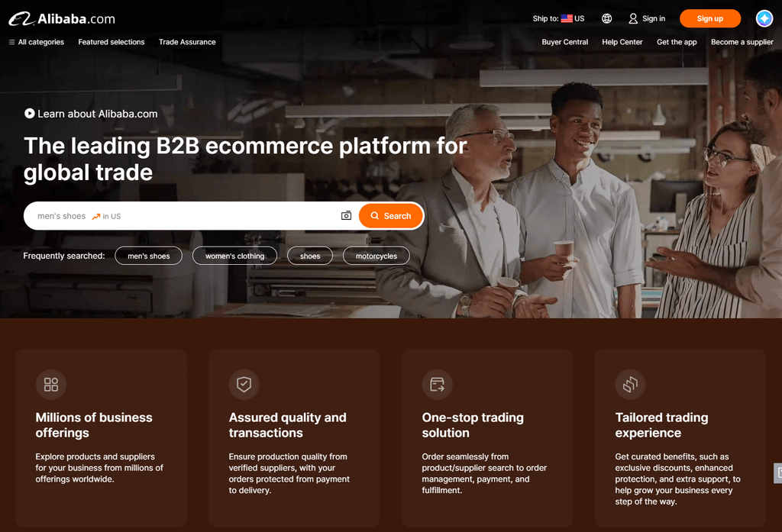
Task: Open the AI assistant star icon
Action: pyautogui.click(x=764, y=18)
